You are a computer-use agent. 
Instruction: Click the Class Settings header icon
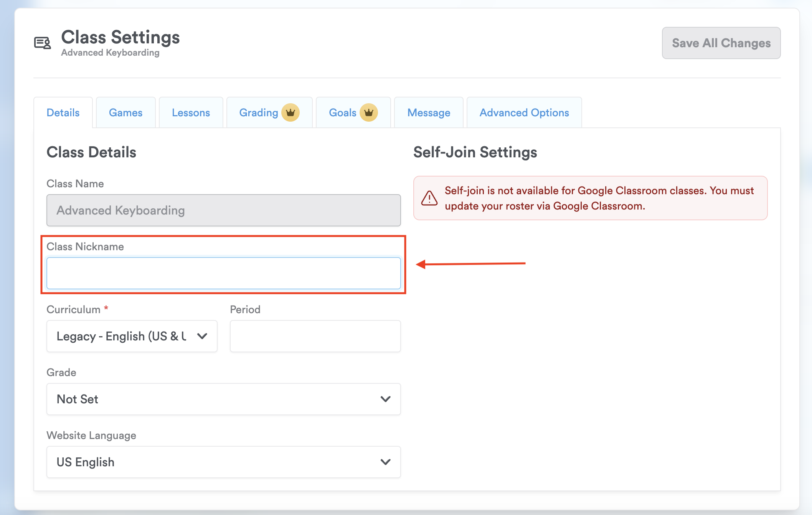click(42, 43)
